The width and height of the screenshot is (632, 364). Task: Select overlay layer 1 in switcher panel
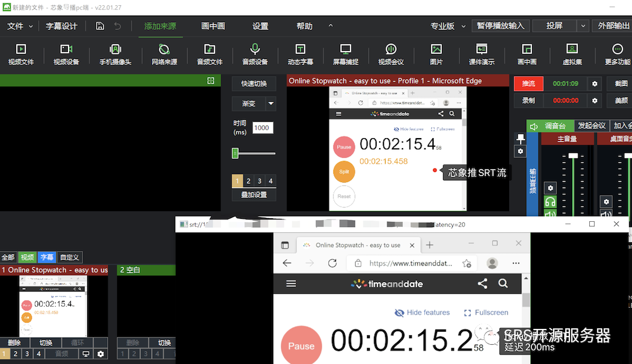(237, 181)
